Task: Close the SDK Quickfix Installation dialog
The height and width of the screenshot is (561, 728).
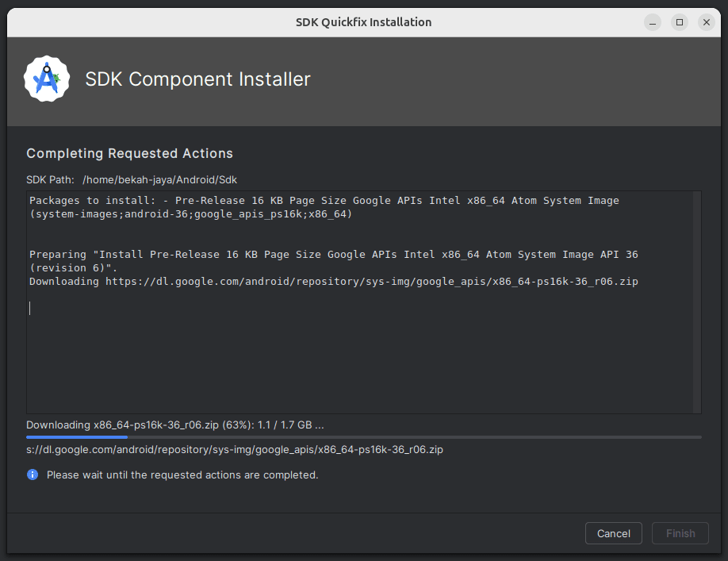Action: (706, 22)
